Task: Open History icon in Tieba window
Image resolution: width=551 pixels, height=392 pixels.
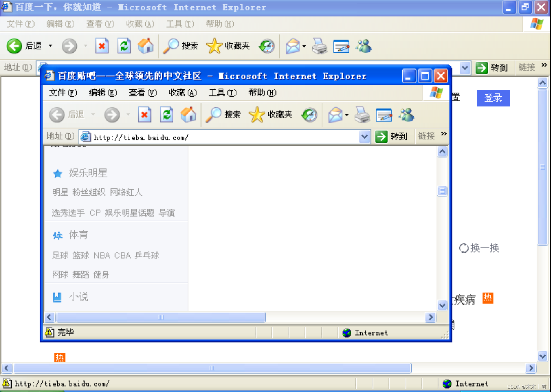Action: point(309,115)
